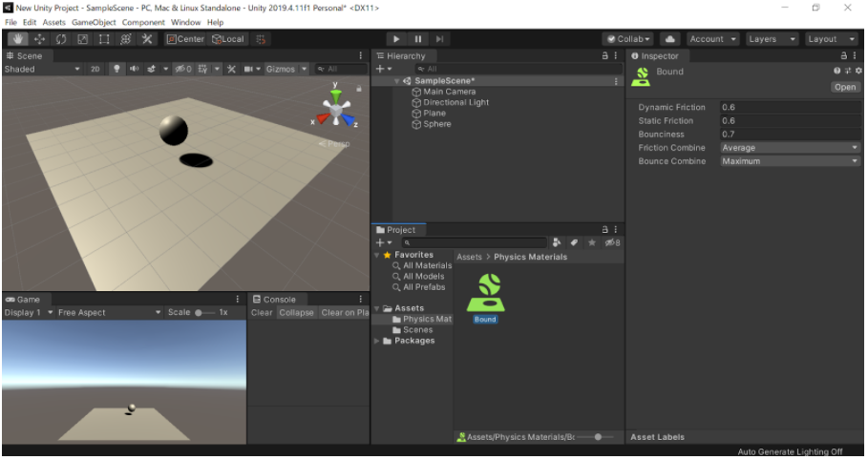Toggle hidden objects visibility in Scene
868x460 pixels.
tap(183, 69)
